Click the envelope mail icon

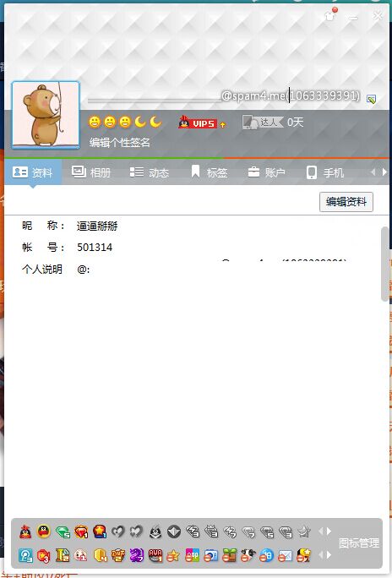pyautogui.click(x=286, y=555)
